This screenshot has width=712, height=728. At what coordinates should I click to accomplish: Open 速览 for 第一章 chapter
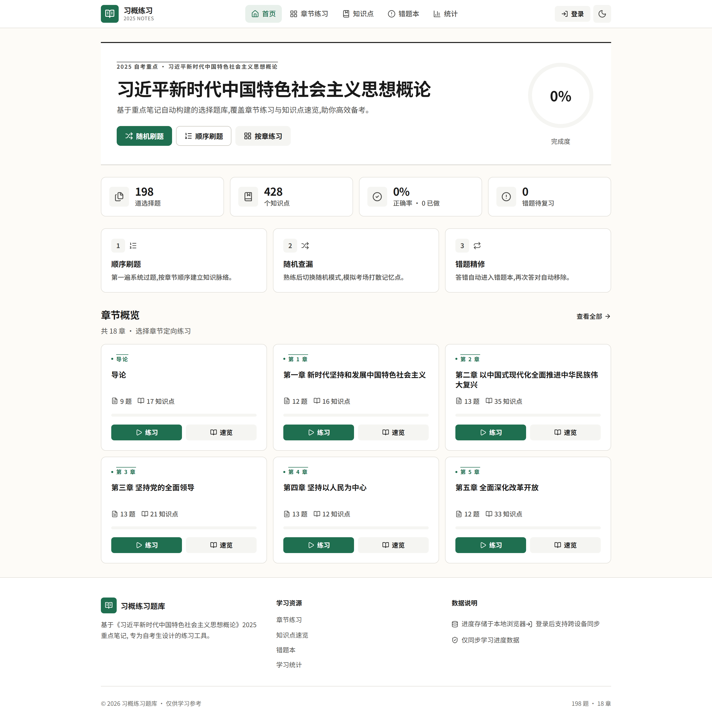pyautogui.click(x=393, y=432)
